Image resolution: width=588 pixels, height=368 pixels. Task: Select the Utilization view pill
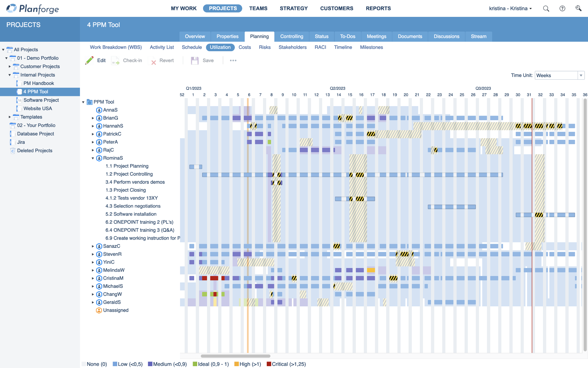coord(220,47)
